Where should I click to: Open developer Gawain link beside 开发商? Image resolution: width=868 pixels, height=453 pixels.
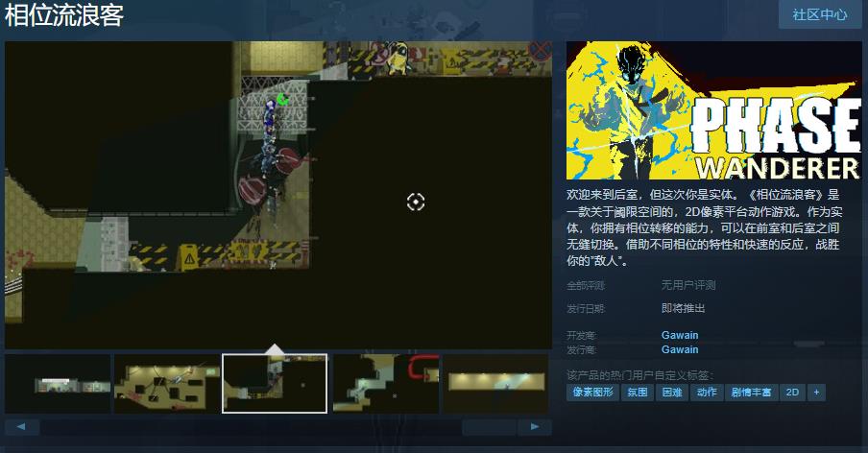click(x=680, y=335)
